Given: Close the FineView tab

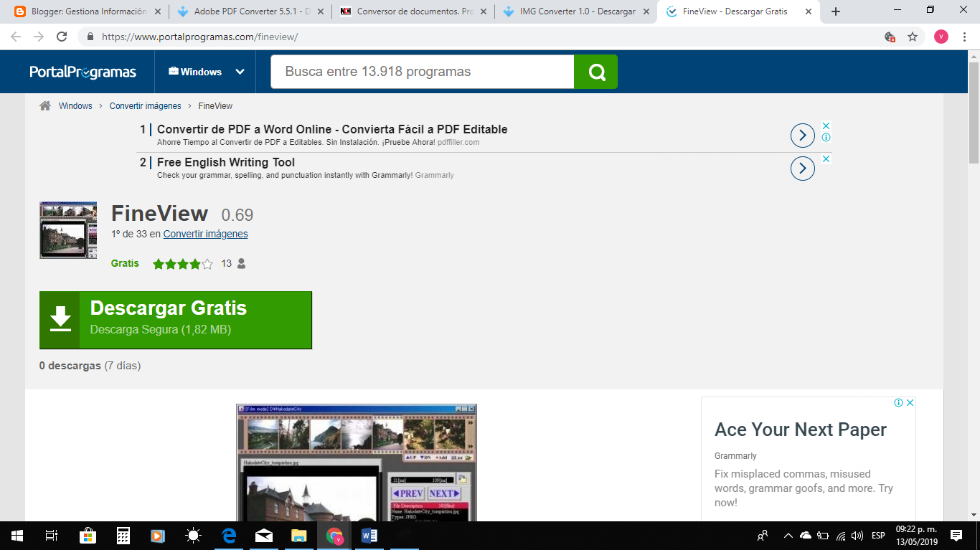Looking at the screenshot, I should click(x=809, y=11).
